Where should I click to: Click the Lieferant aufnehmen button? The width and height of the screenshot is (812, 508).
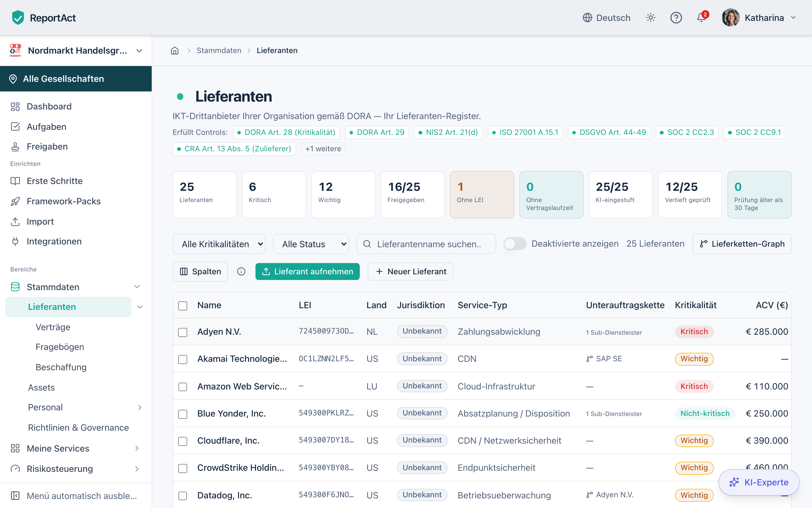[x=307, y=271]
